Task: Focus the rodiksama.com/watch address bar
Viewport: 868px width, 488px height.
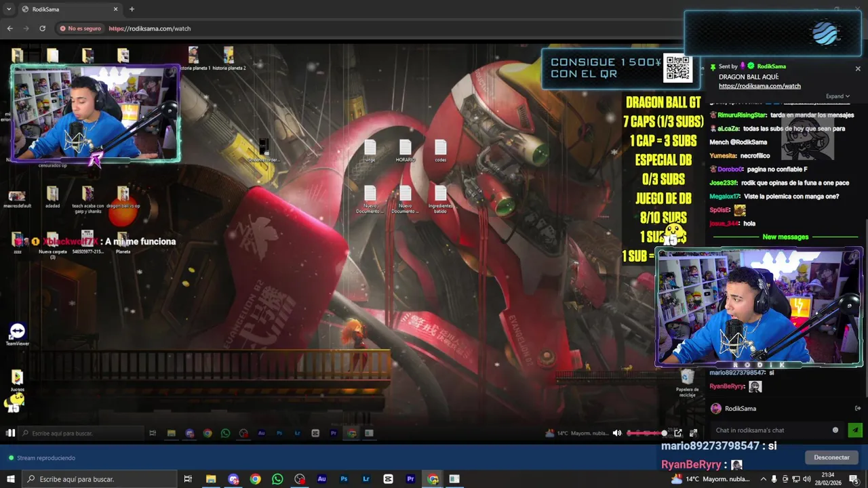Action: pos(149,28)
